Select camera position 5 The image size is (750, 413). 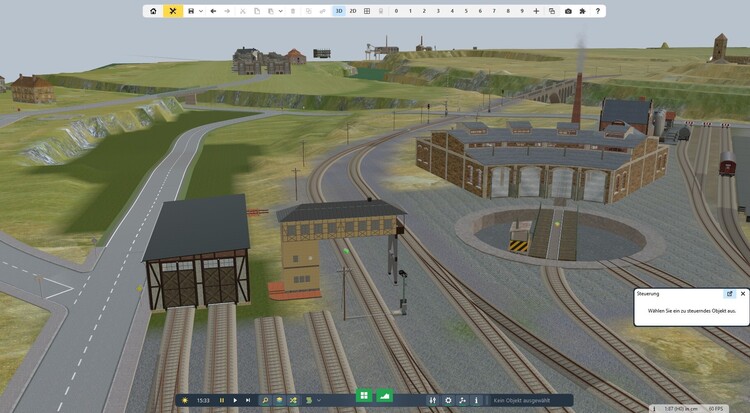466,11
